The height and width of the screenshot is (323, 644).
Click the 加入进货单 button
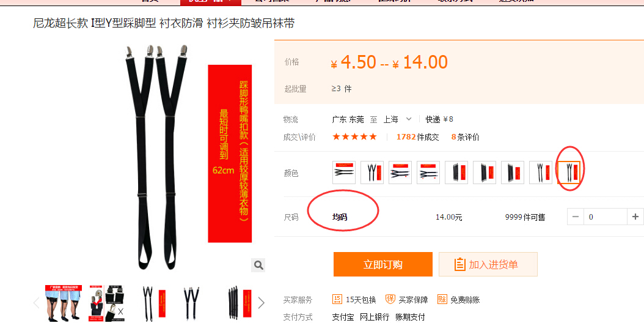pyautogui.click(x=488, y=264)
